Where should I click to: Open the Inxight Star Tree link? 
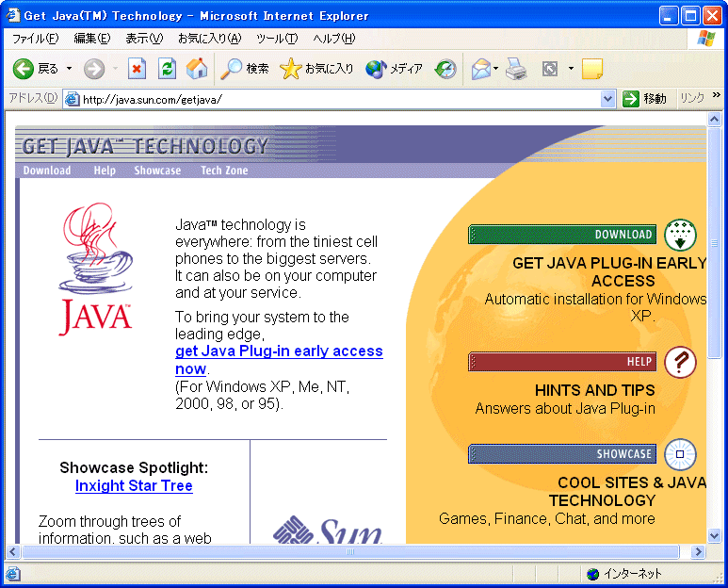134,486
